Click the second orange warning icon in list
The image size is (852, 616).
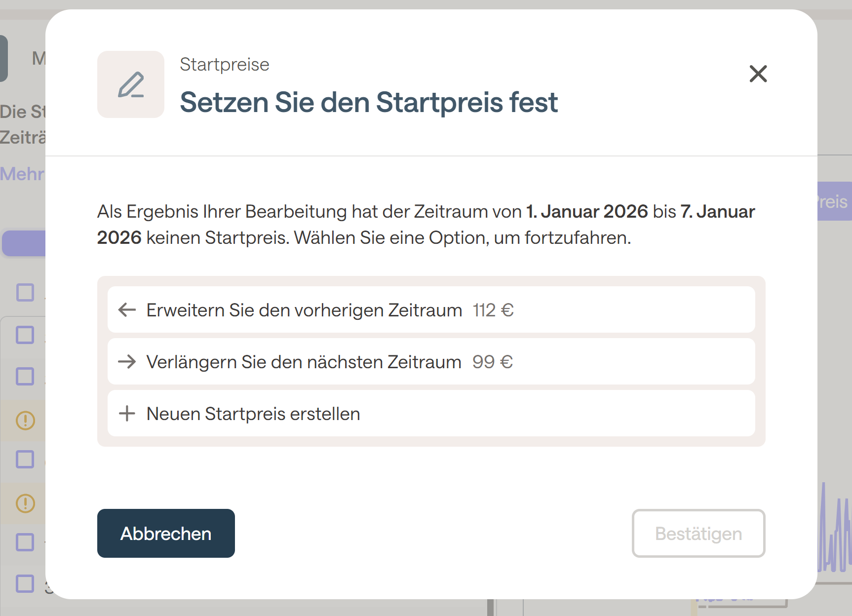(25, 503)
